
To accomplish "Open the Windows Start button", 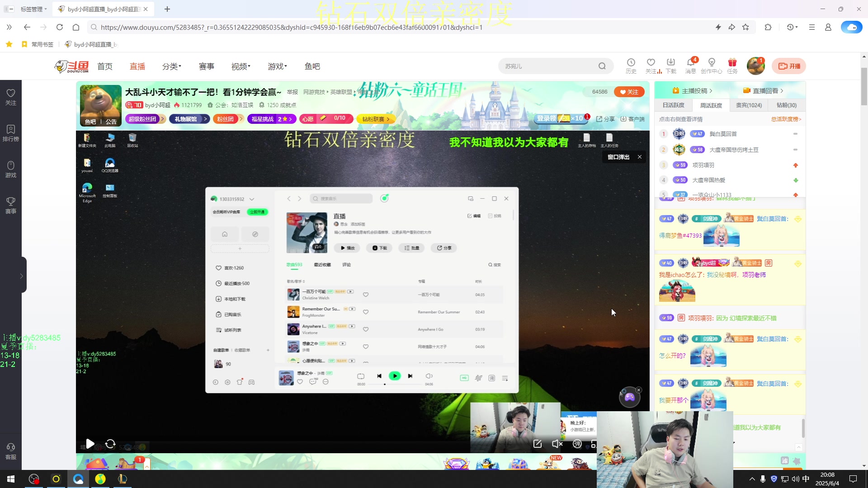I will point(11,479).
